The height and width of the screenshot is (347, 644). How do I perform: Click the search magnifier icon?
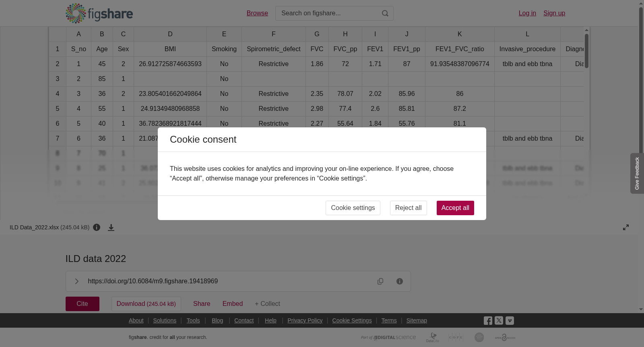coord(385,13)
